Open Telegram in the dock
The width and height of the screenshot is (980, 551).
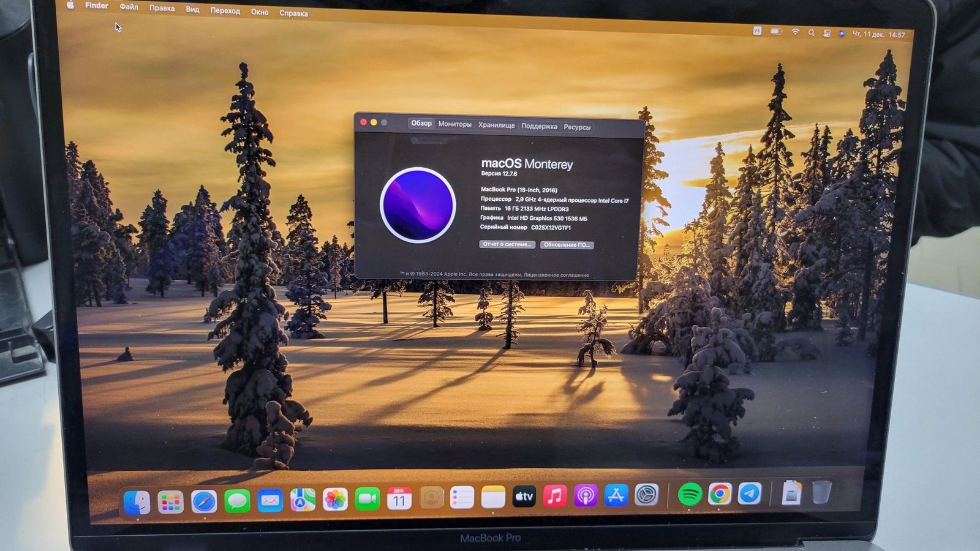[749, 493]
